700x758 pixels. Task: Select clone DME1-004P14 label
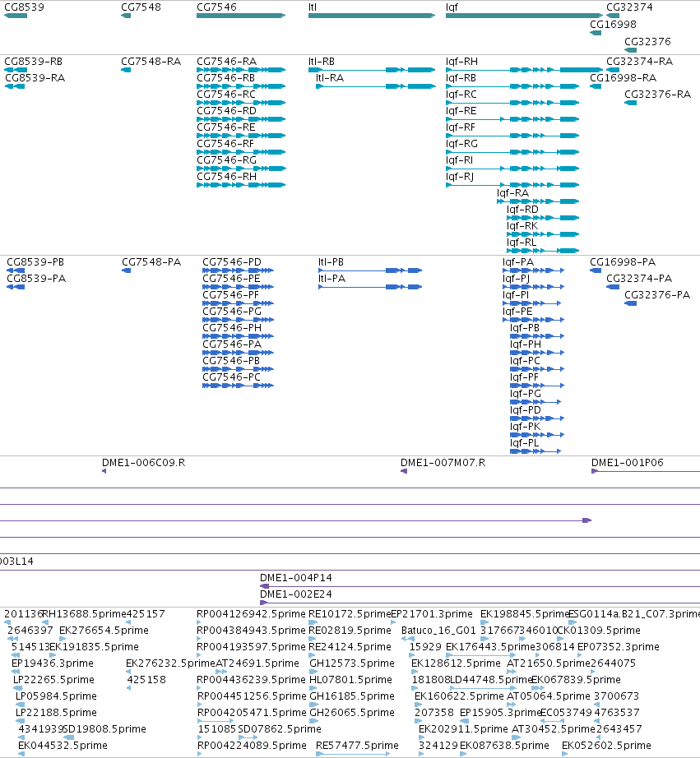pyautogui.click(x=296, y=578)
